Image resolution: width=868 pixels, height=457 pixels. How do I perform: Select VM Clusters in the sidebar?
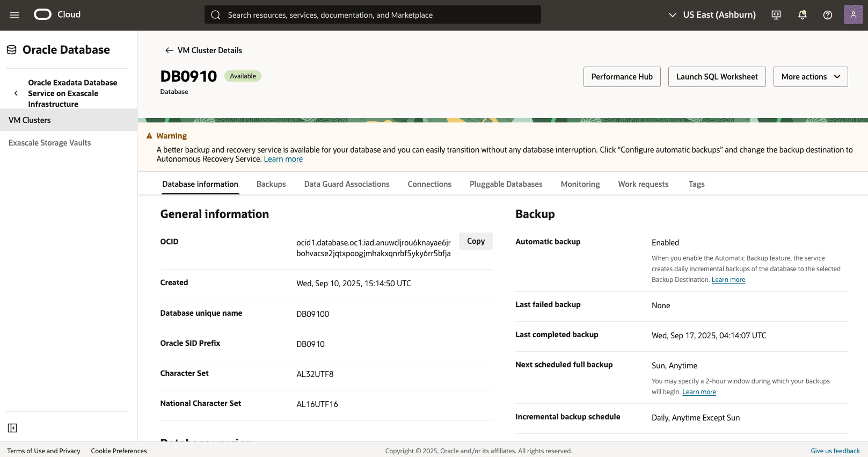[69, 120]
